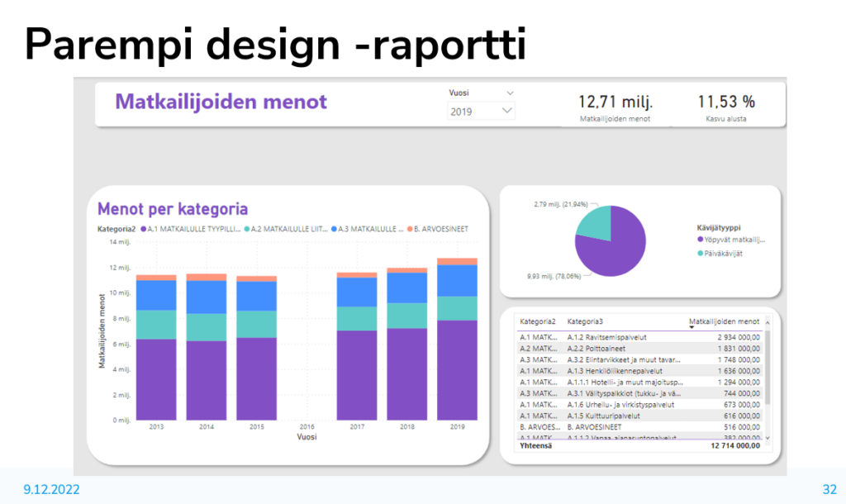Sort by the Kategoria2 column header

[537, 321]
